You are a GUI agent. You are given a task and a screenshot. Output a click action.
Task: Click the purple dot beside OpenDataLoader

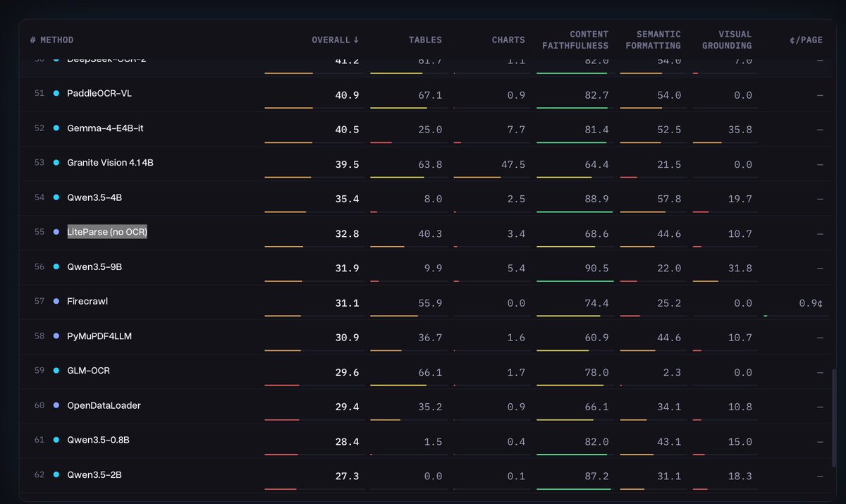[x=56, y=405]
